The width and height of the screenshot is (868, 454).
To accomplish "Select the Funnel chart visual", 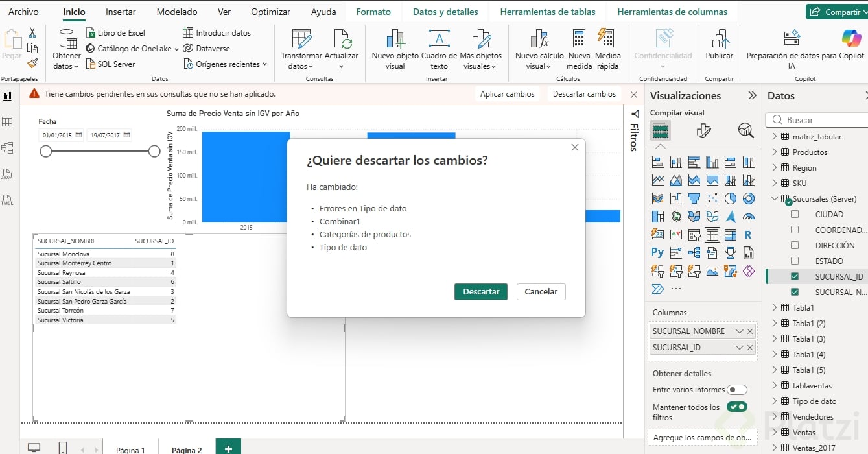I will pyautogui.click(x=694, y=198).
